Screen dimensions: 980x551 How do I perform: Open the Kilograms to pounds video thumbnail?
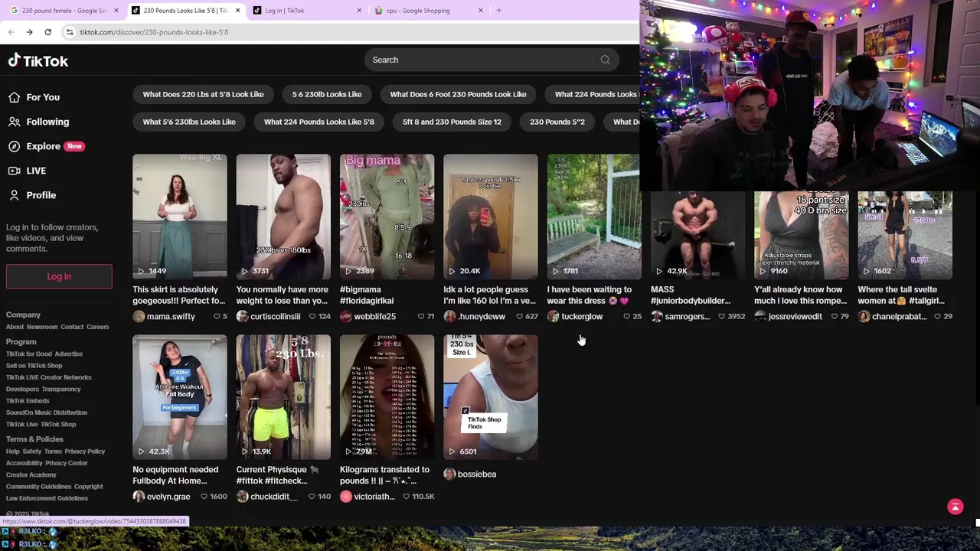point(387,397)
